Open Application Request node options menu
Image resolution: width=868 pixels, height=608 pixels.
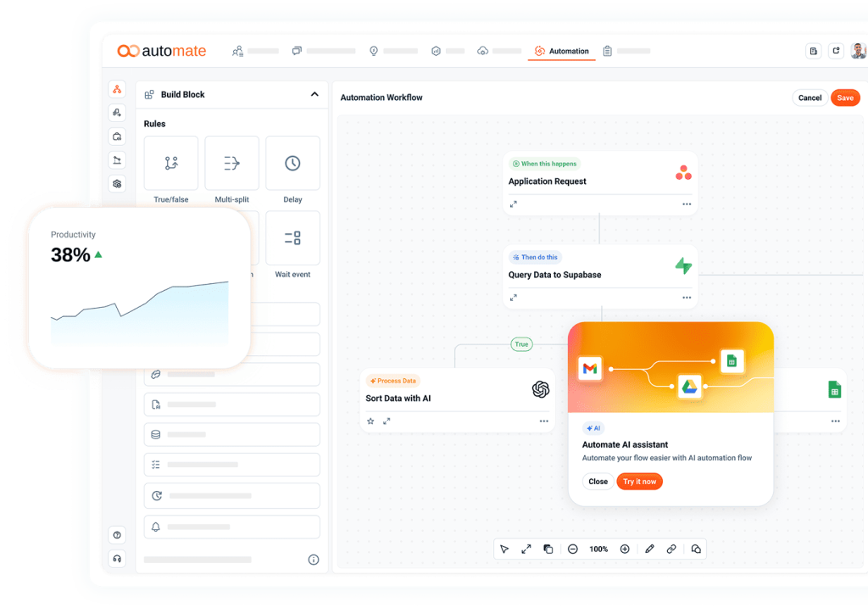click(x=687, y=204)
